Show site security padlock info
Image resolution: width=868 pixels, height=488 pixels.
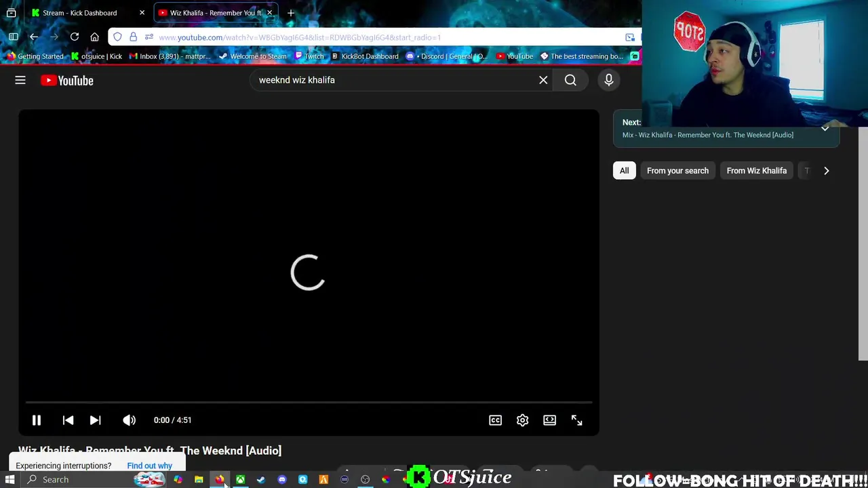tap(133, 37)
